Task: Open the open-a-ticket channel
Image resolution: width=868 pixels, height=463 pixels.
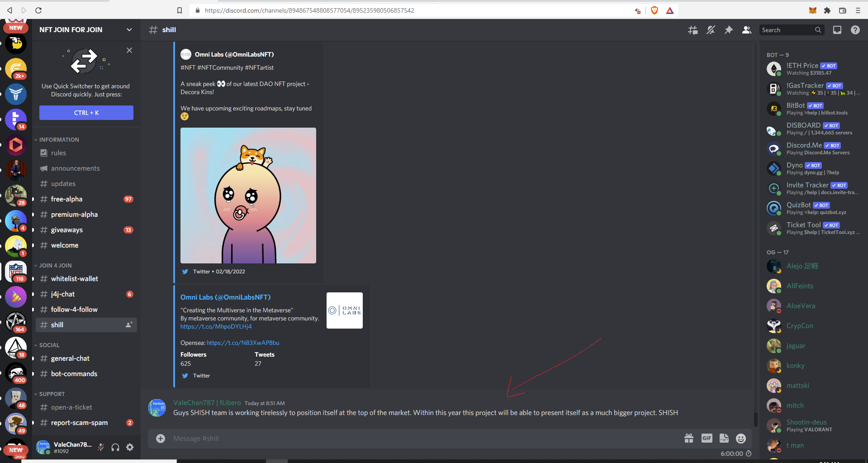Action: coord(86,407)
